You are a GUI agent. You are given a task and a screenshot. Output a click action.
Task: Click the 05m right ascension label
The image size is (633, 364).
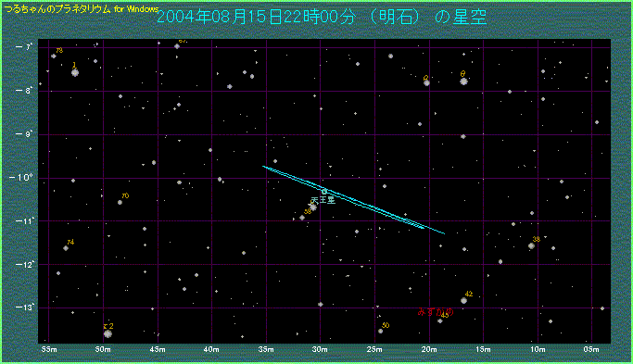point(591,349)
